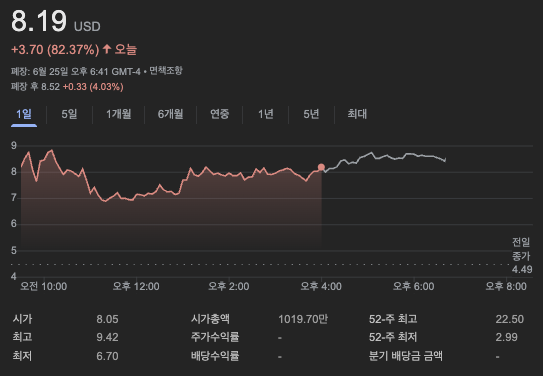Click the 오전 10:00 time axis label
543x376 pixels.
point(44,286)
